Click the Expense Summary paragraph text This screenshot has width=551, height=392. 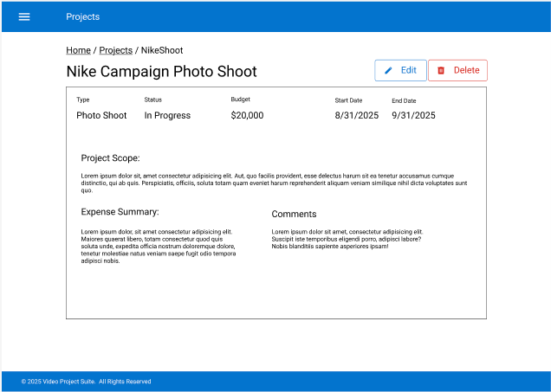click(159, 247)
